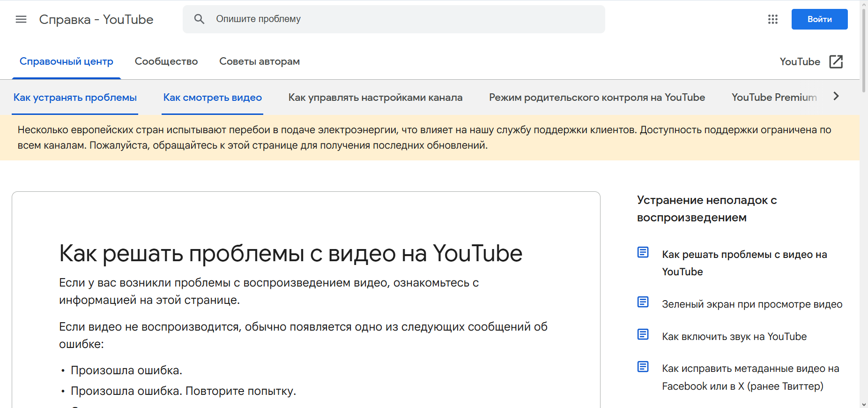Click the 'Справка - YouTube' title

pyautogui.click(x=96, y=19)
